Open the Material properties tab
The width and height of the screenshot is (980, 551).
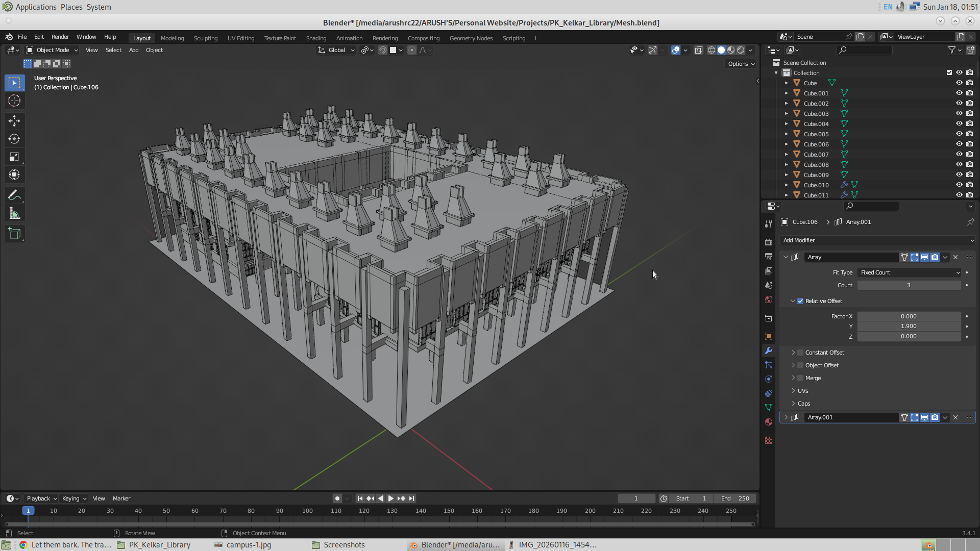pos(769,422)
